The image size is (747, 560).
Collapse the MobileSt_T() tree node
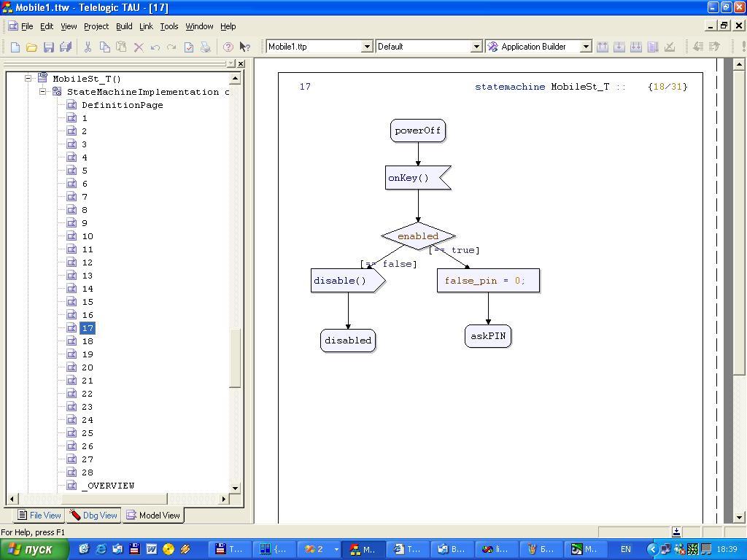click(28, 78)
